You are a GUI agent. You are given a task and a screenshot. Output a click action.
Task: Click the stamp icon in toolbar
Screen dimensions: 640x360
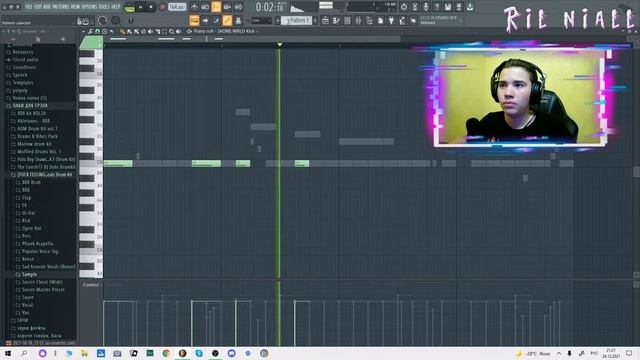[x=238, y=20]
